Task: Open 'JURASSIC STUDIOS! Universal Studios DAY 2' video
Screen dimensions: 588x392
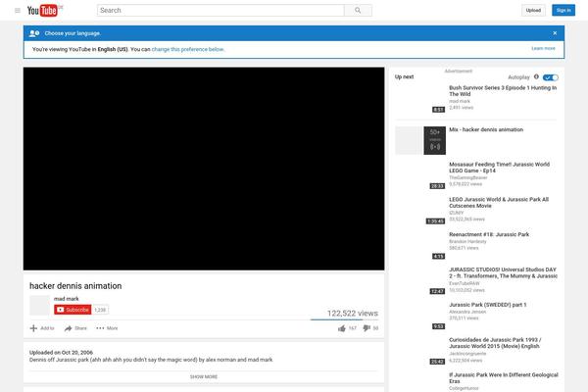Action: point(504,272)
